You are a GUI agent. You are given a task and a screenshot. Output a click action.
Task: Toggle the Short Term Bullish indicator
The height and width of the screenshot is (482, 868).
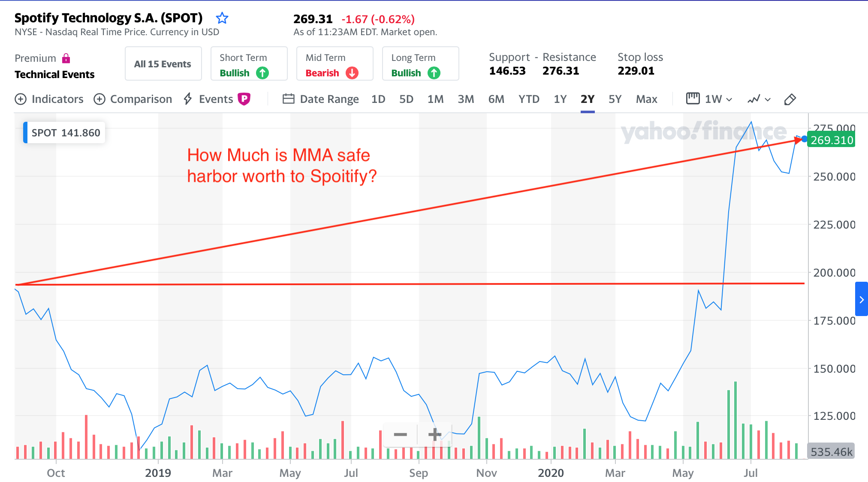[248, 64]
